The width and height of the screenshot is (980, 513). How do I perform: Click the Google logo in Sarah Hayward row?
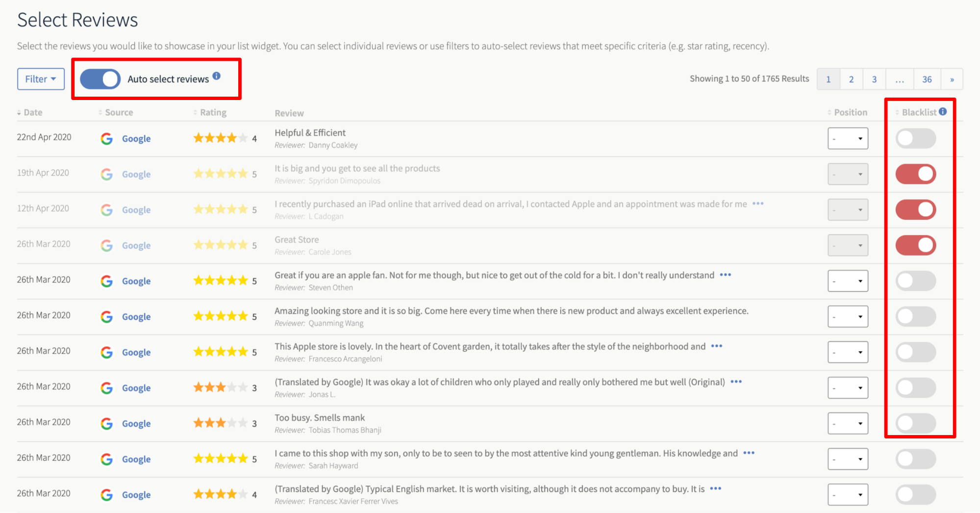coord(107,459)
